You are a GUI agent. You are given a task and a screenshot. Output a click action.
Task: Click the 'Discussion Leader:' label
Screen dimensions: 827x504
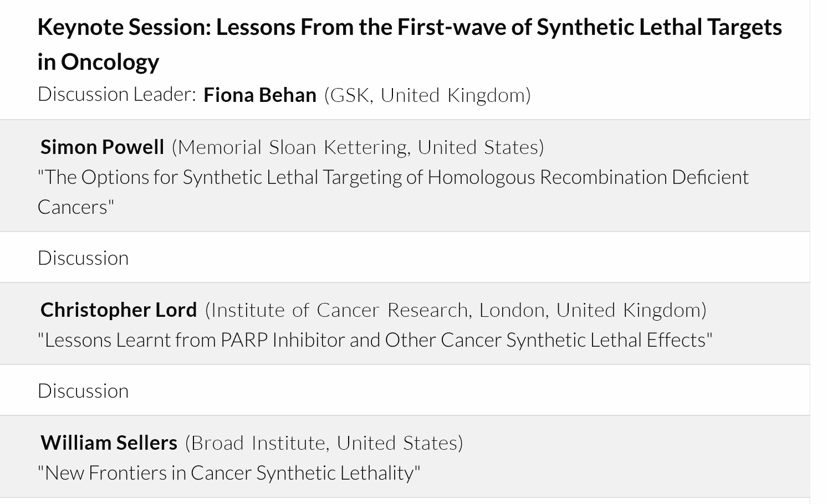point(116,95)
